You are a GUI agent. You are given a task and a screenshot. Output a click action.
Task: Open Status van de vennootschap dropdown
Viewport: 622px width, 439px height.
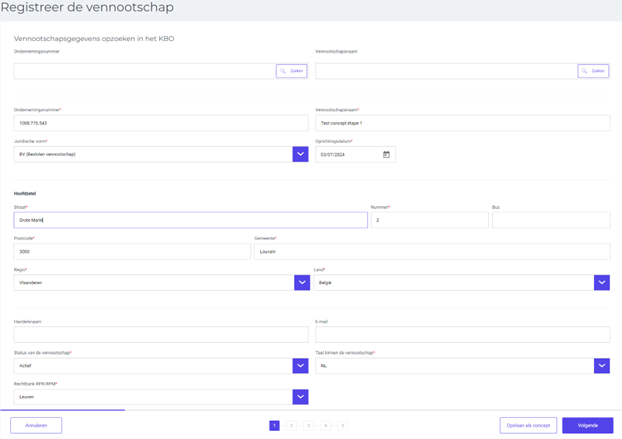pos(300,366)
